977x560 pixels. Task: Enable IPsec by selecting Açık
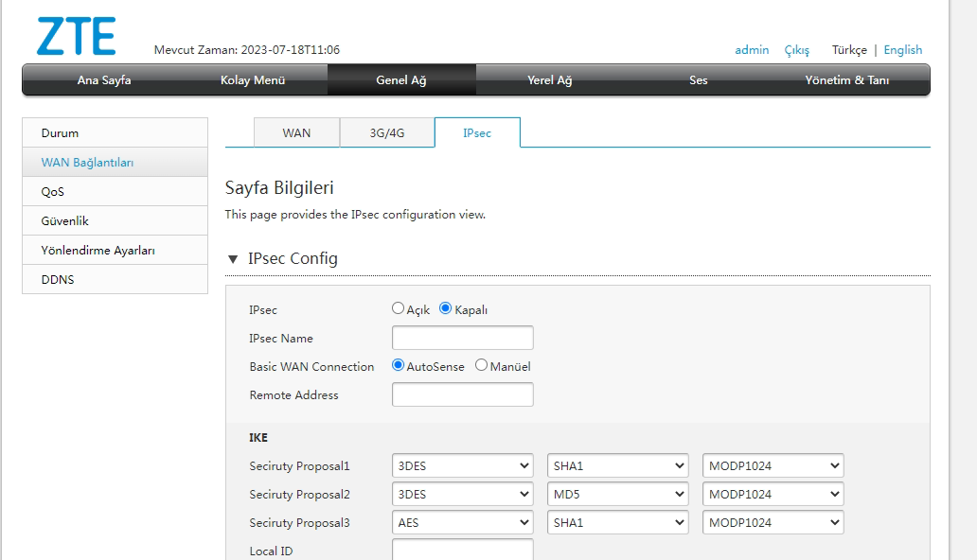pyautogui.click(x=398, y=307)
